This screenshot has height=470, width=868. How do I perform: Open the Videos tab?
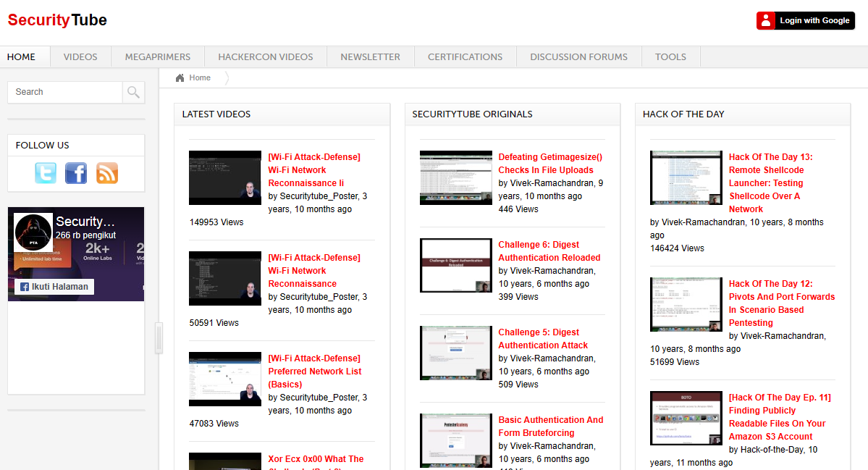pyautogui.click(x=80, y=56)
